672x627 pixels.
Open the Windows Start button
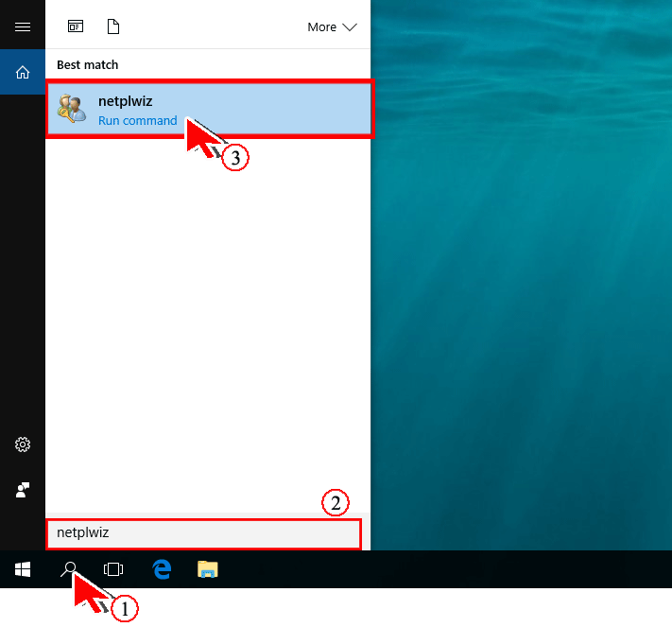tap(23, 569)
